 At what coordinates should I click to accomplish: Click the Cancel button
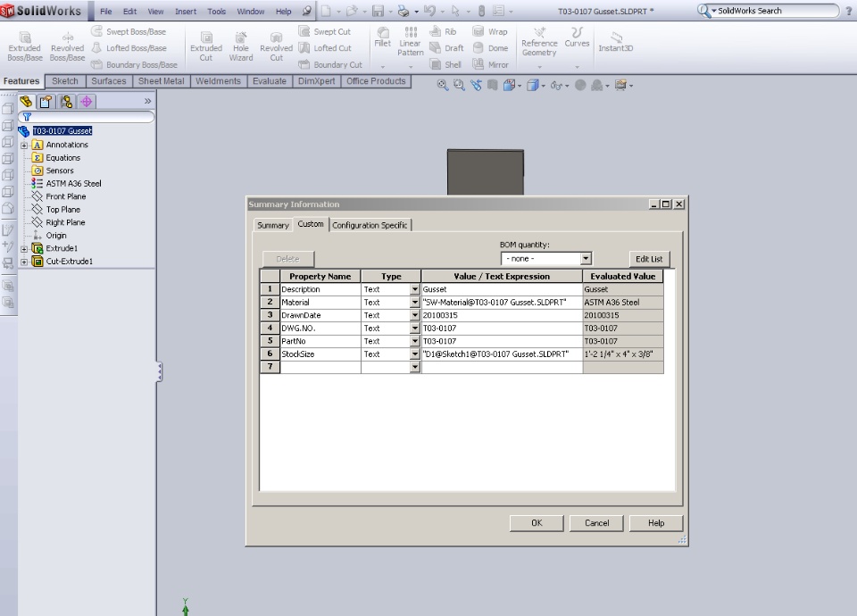pos(597,523)
